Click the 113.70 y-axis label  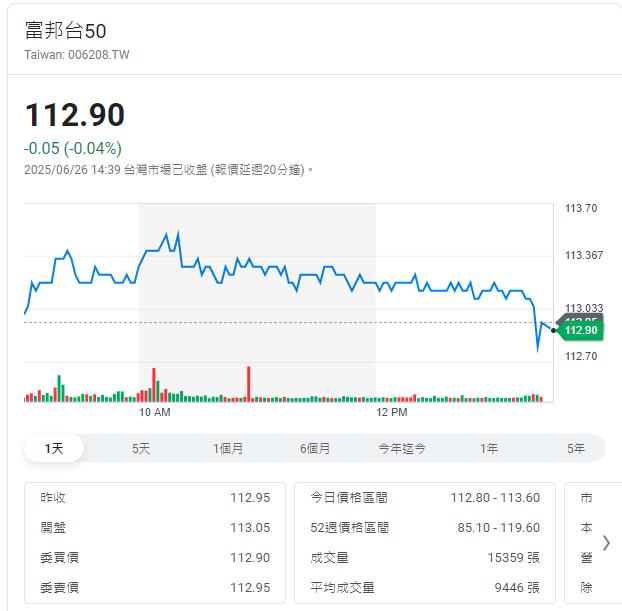point(581,208)
